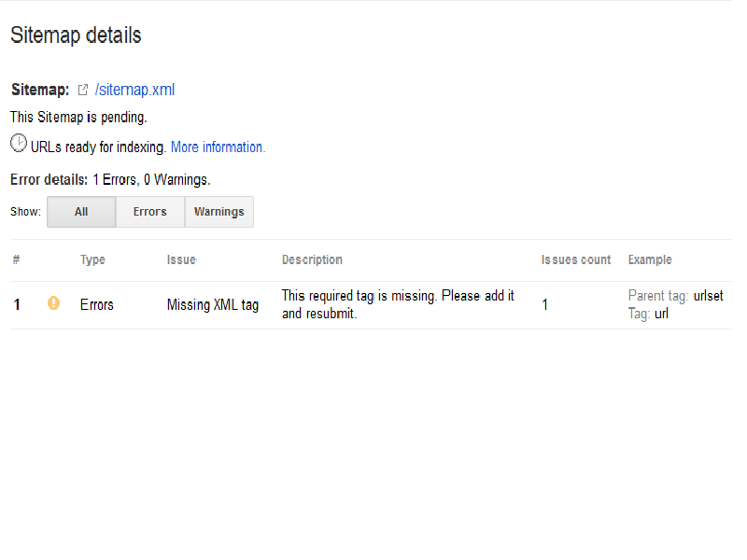Click the Parent tag urlset example
Screen dimensions: 747x560
click(675, 296)
